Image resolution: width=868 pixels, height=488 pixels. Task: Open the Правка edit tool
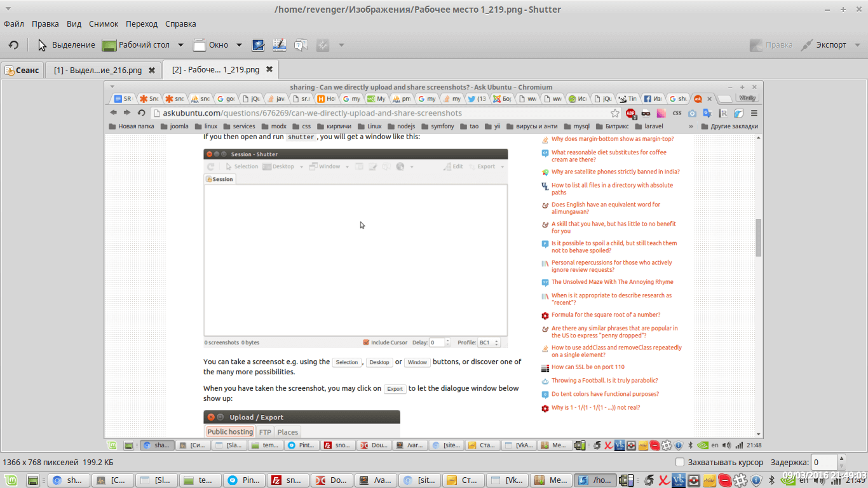tap(771, 45)
